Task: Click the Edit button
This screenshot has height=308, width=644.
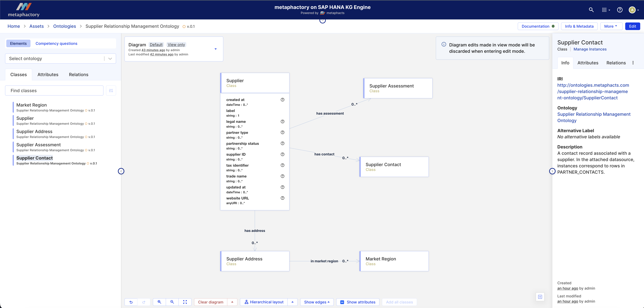Action: [633, 26]
